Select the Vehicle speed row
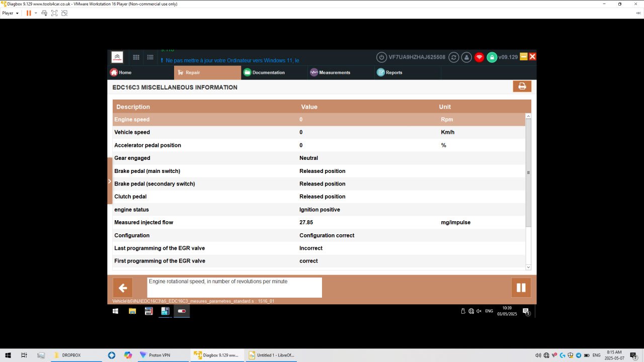Image resolution: width=644 pixels, height=362 pixels. (x=318, y=132)
